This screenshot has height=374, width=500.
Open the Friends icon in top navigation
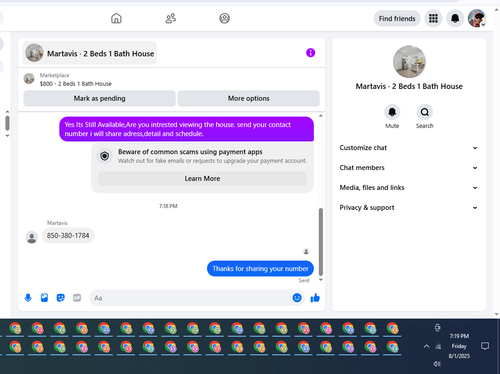click(171, 18)
